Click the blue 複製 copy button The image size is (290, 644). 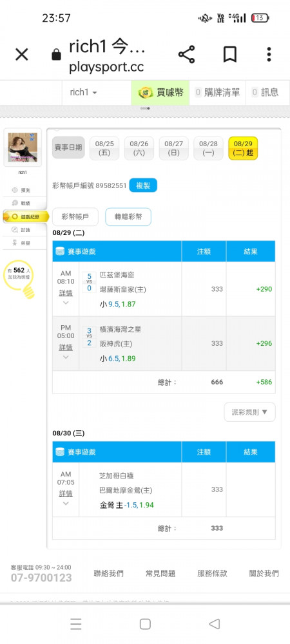143,185
